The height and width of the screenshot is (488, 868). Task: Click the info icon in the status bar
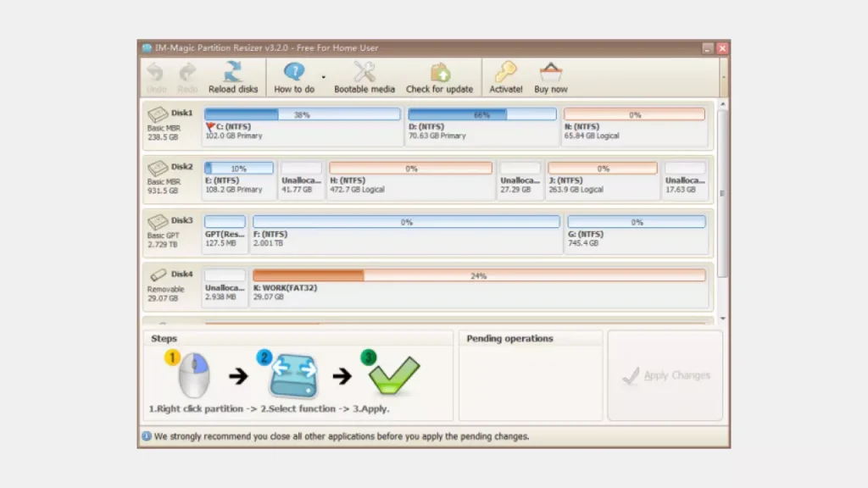[x=147, y=436]
